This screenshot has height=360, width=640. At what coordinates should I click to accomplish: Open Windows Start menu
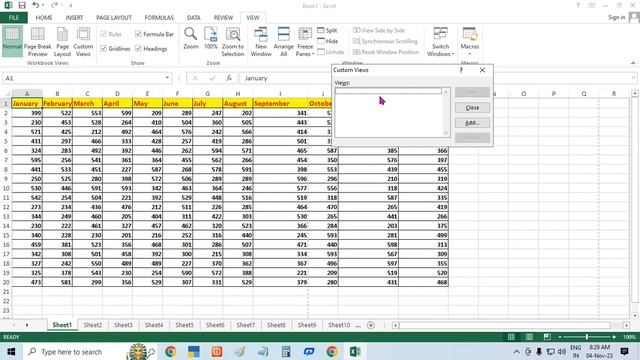(x=11, y=351)
